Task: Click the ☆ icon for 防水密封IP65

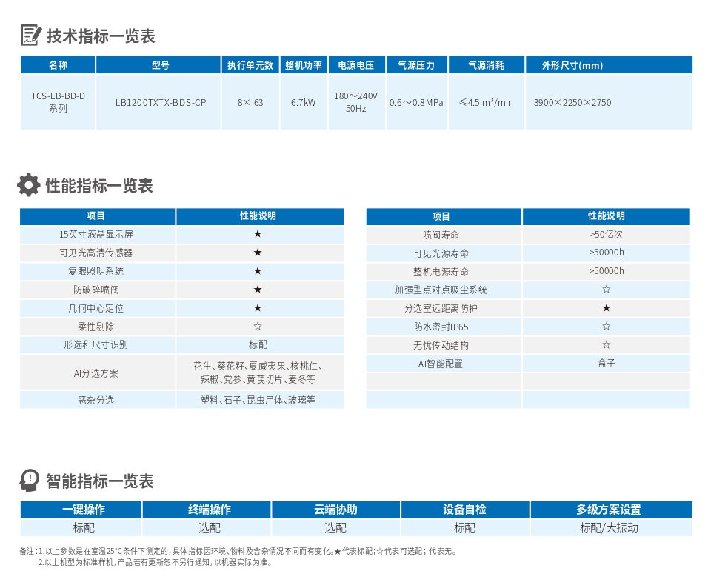Action: 607,327
